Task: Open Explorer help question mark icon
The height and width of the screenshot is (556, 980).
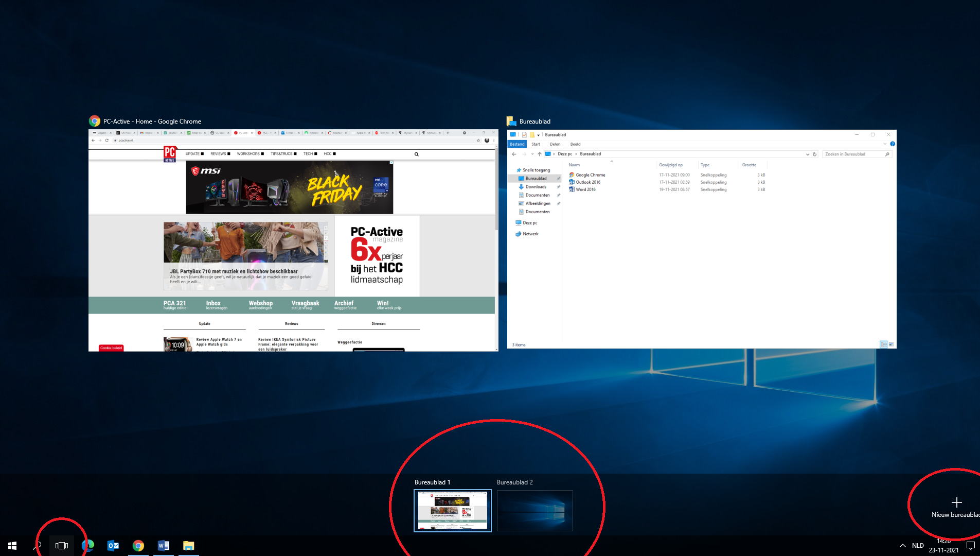Action: (893, 144)
